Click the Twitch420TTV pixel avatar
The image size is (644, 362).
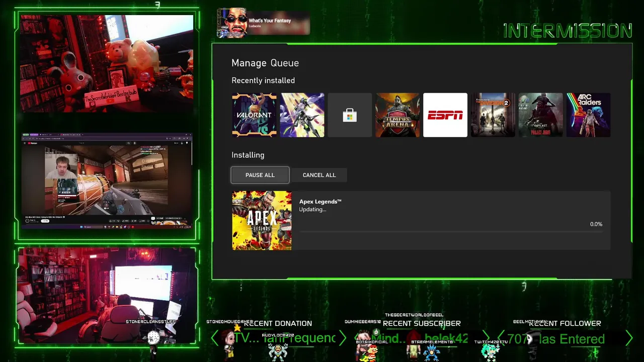(491, 353)
